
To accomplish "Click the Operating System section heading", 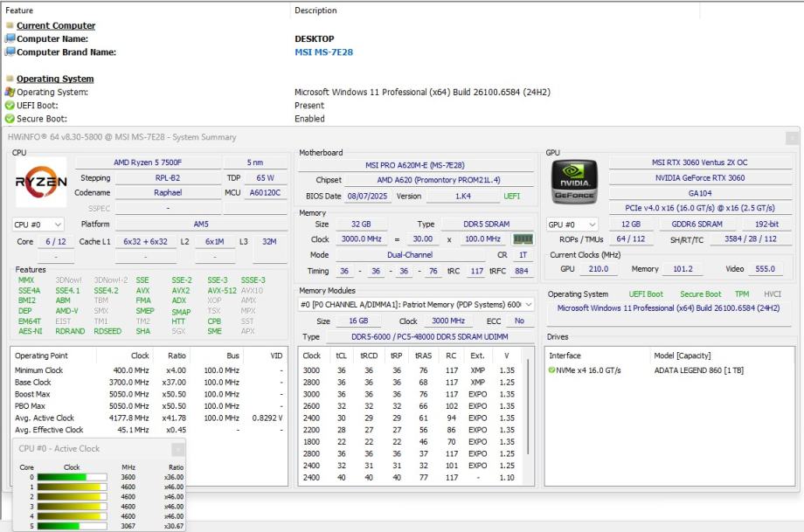I will (x=55, y=79).
